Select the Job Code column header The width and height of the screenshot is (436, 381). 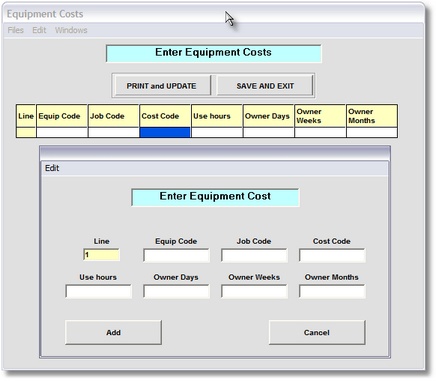114,116
